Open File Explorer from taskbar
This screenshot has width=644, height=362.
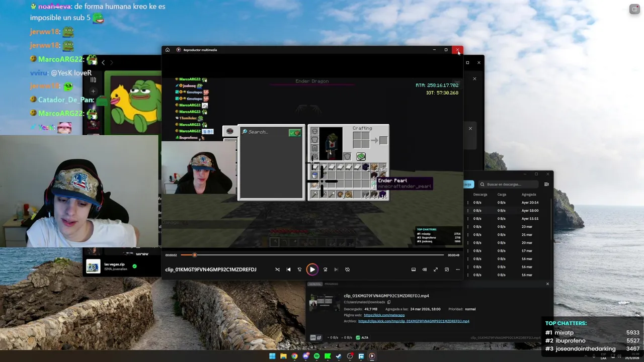pos(283,356)
